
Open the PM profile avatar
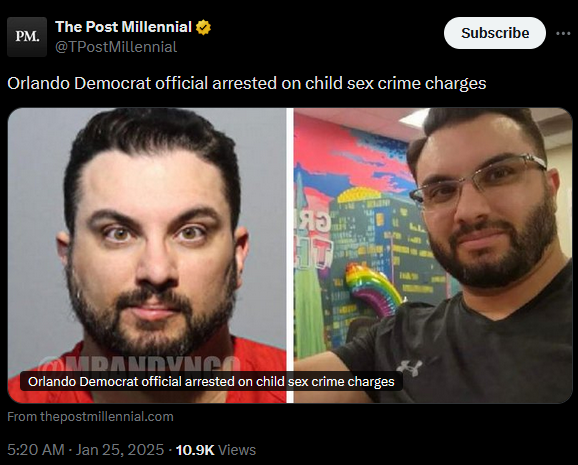click(x=27, y=37)
